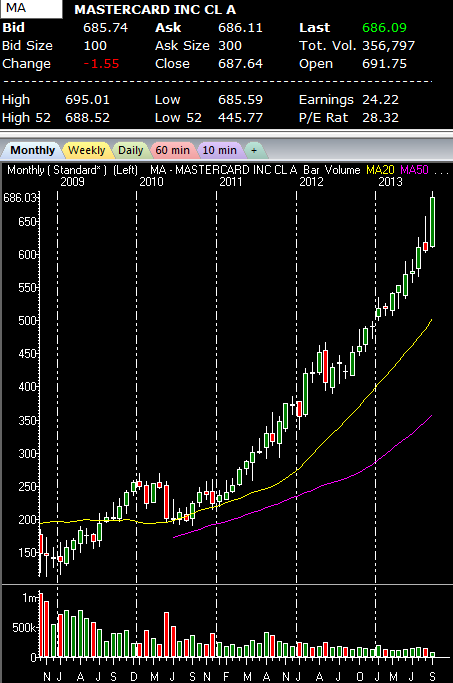The width and height of the screenshot is (453, 683).
Task: Click the 686.03 current price axis label
Action: click(x=20, y=198)
